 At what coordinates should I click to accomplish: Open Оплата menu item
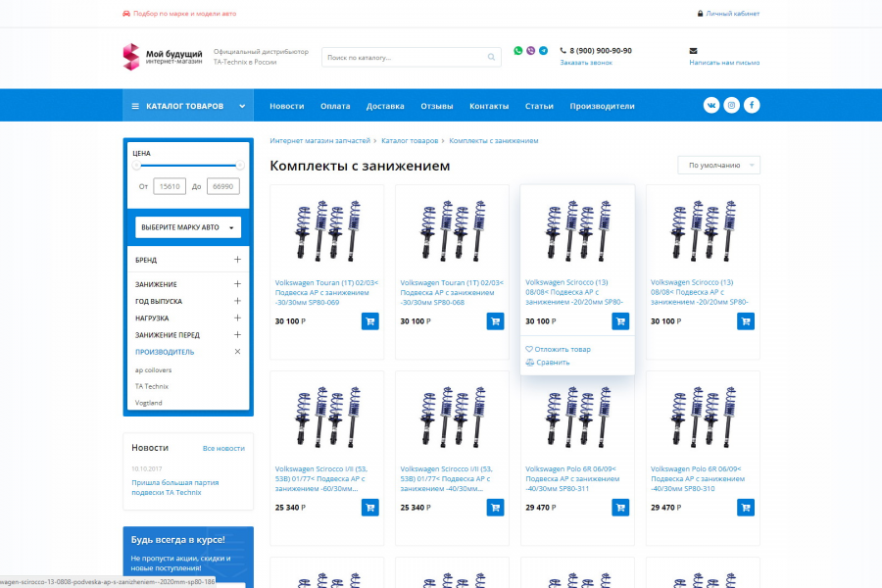pos(335,106)
